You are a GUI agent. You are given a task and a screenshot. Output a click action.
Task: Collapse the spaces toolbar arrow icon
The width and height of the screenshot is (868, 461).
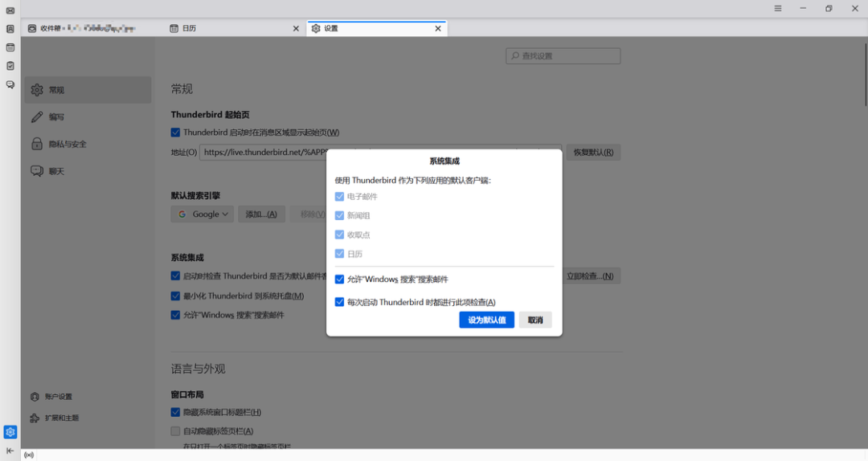tap(10, 451)
